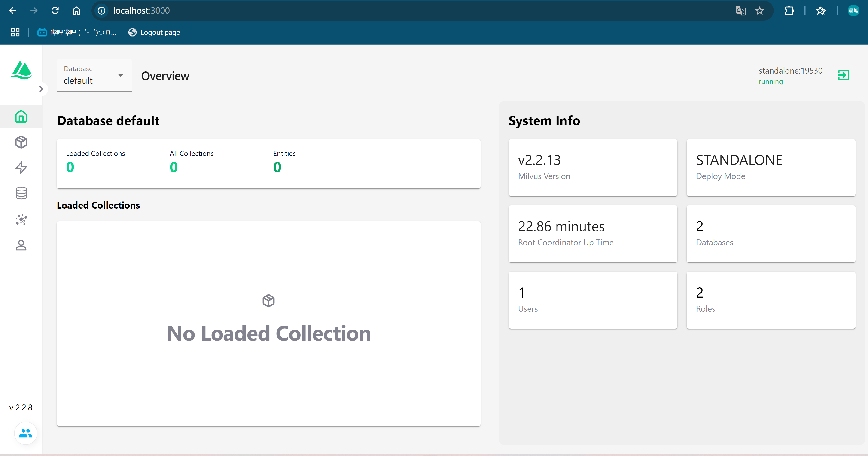The width and height of the screenshot is (868, 456).
Task: Click the disconnect logout icon near standalone:19530
Action: coord(843,75)
